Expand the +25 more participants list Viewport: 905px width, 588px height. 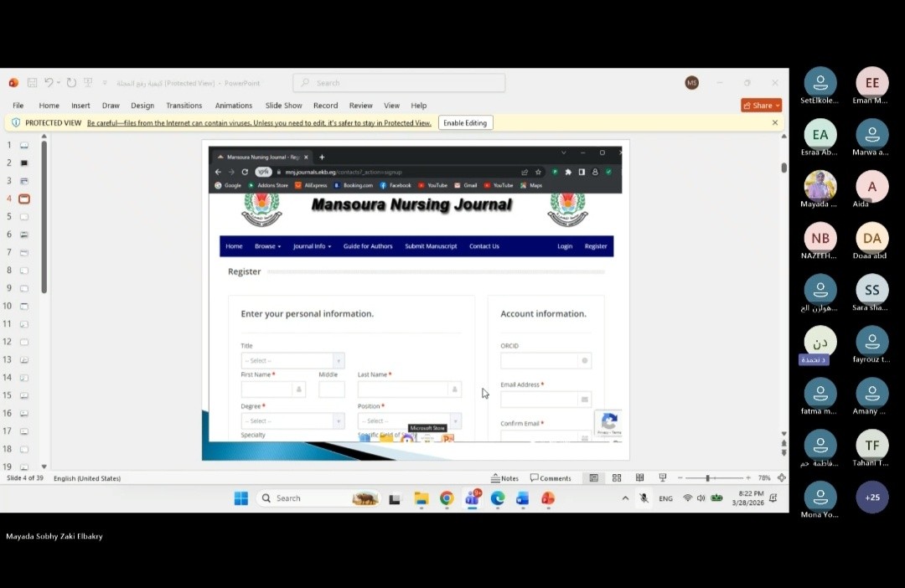[872, 497]
